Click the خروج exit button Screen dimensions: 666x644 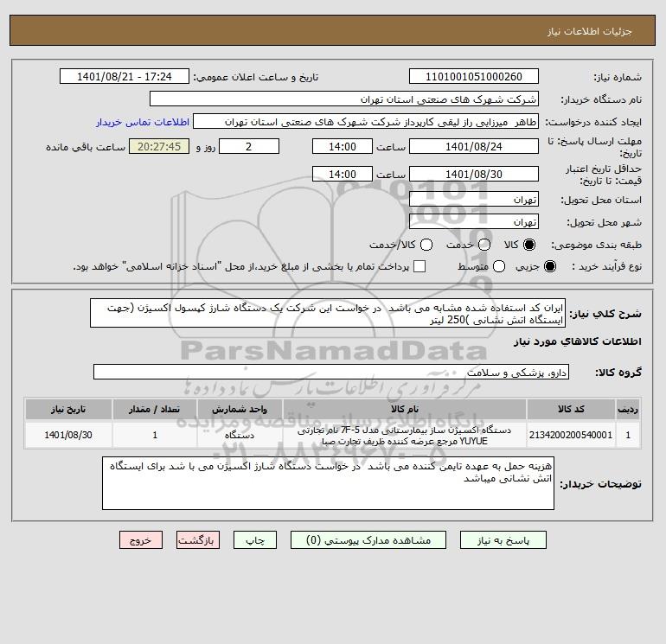[x=141, y=540]
